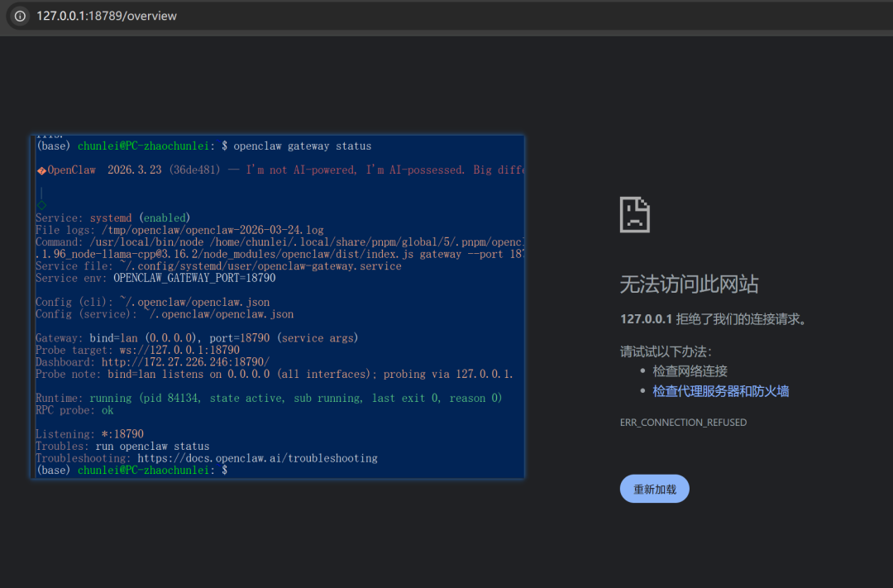Click the 无法访问此网站 heading
Screen dimensions: 893x588
click(x=689, y=284)
